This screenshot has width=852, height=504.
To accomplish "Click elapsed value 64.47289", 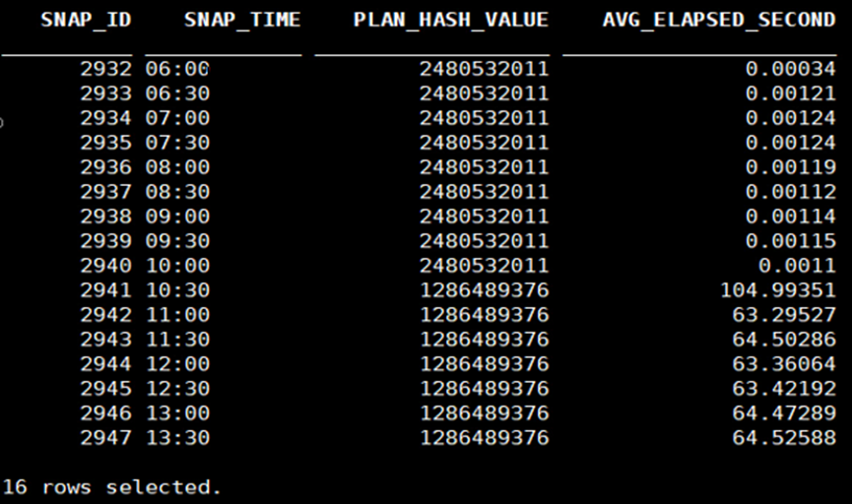I will coord(784,413).
